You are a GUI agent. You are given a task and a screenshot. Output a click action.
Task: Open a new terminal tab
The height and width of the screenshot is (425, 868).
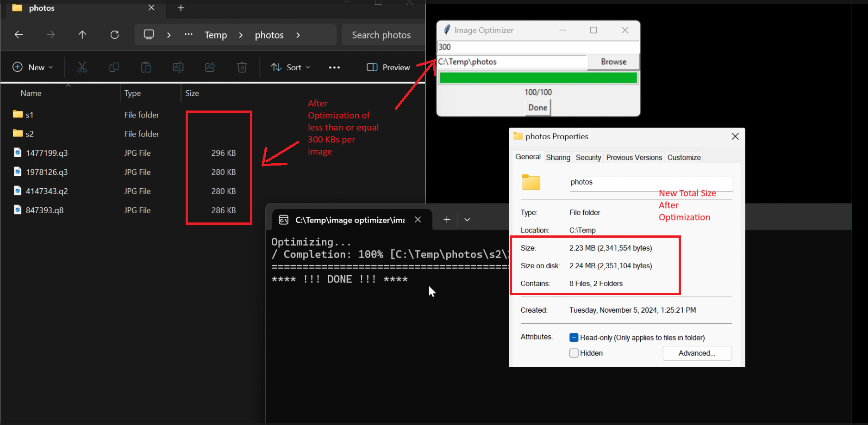pos(447,220)
